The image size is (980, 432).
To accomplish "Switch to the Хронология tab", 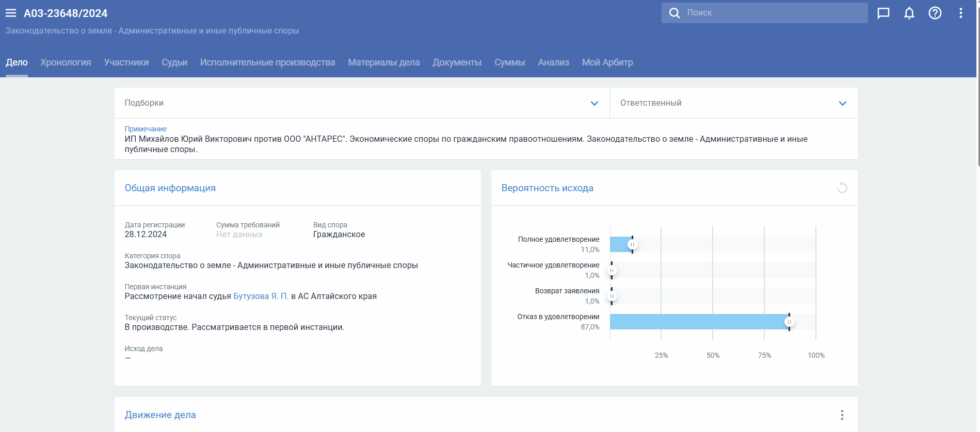I will coord(66,62).
